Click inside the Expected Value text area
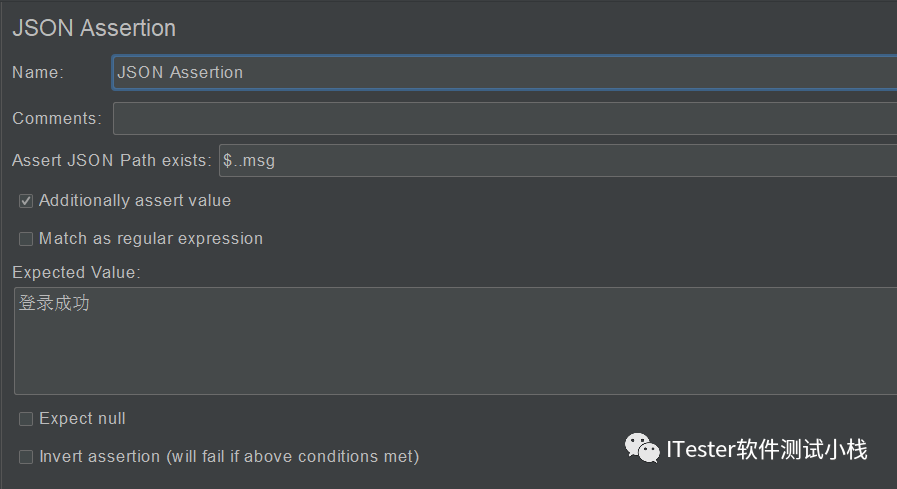The height and width of the screenshot is (489, 897). tap(455, 341)
